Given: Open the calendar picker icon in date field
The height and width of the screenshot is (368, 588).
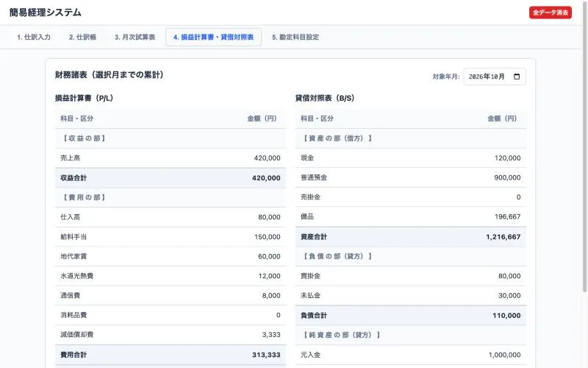Looking at the screenshot, I should 517,77.
